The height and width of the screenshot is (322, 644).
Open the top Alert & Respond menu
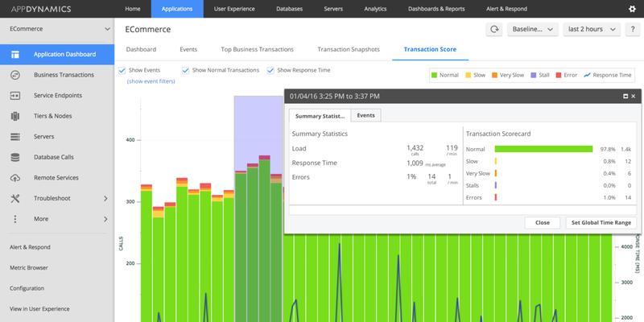coord(506,9)
